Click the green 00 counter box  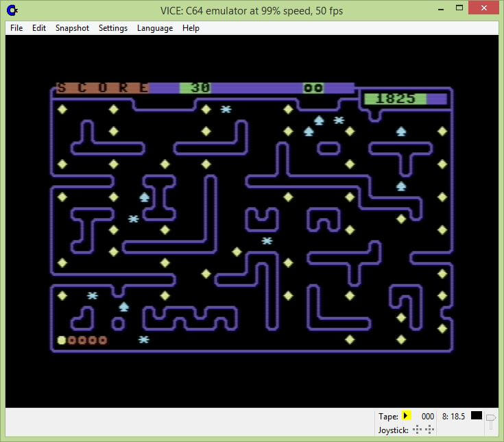point(313,88)
